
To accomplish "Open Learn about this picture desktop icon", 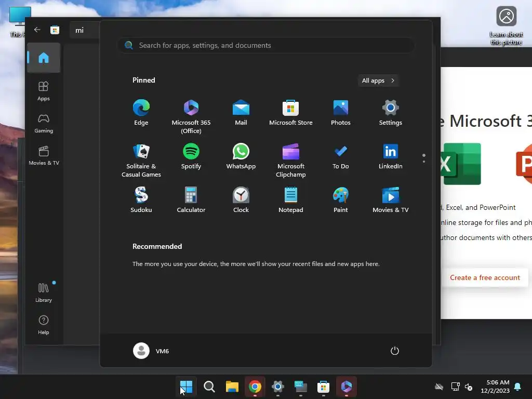I will click(x=506, y=25).
